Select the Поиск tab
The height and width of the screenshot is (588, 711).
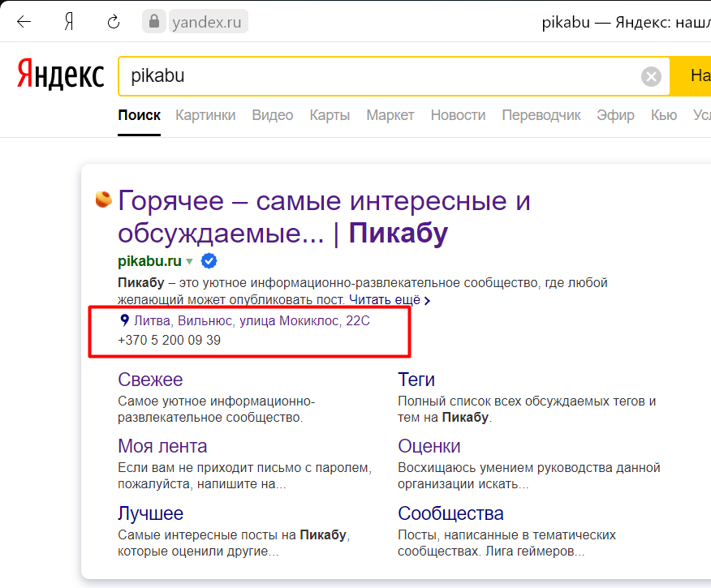pos(140,115)
